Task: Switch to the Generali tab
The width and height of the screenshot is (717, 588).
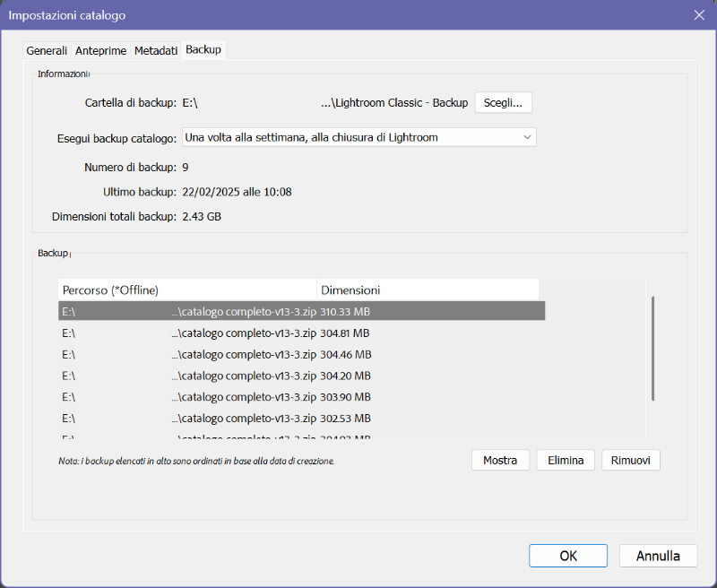Action: pos(47,50)
